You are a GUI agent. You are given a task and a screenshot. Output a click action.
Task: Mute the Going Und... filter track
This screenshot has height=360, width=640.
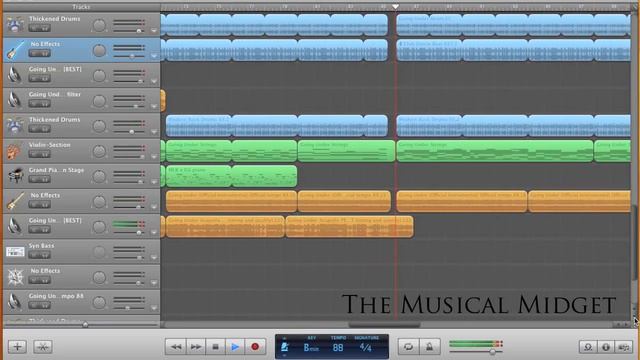point(34,104)
